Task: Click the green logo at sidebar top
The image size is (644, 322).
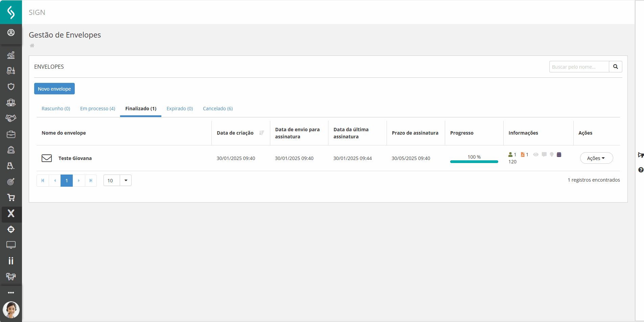Action: coord(11,12)
